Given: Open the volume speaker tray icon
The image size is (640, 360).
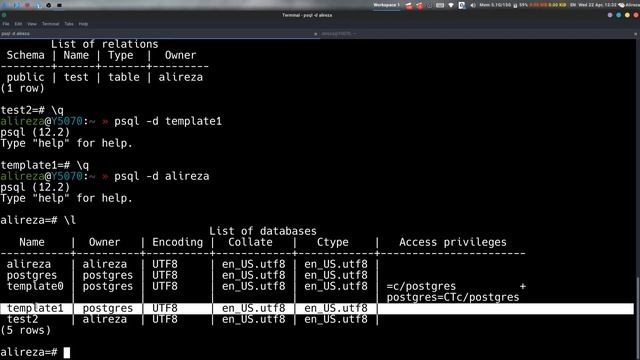Looking at the screenshot, I should pos(473,5).
